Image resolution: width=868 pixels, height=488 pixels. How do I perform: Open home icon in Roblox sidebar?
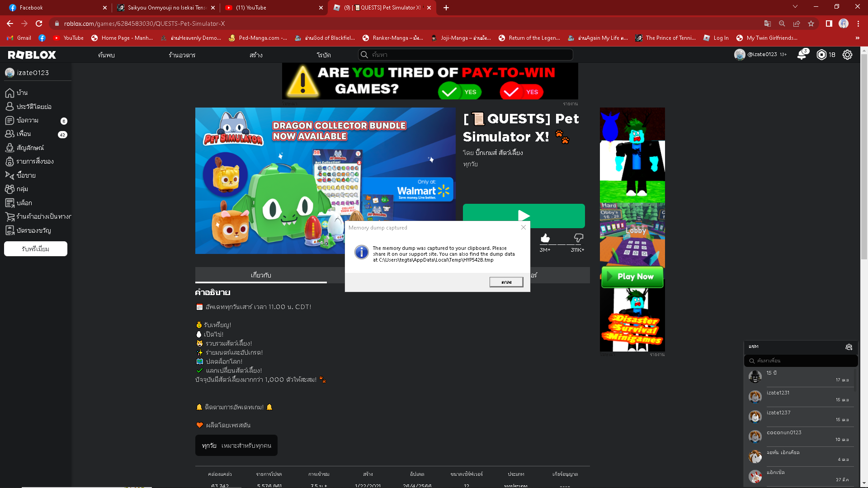pos(10,93)
